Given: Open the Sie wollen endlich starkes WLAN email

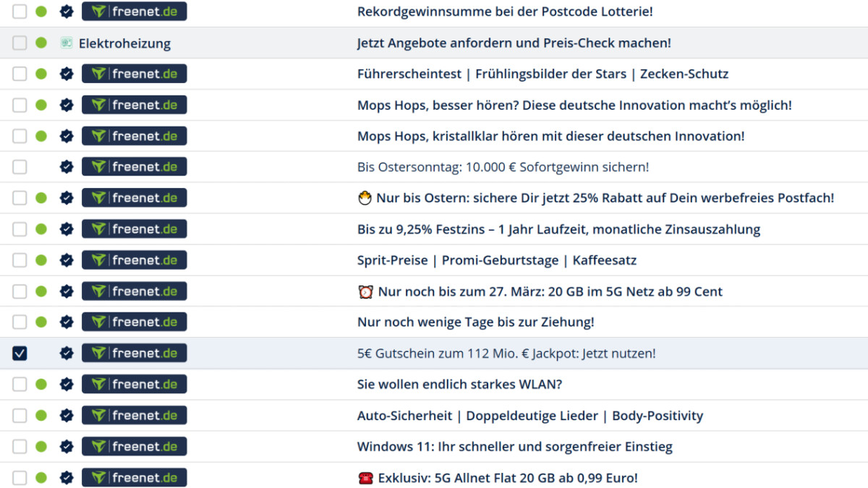Looking at the screenshot, I should [461, 384].
